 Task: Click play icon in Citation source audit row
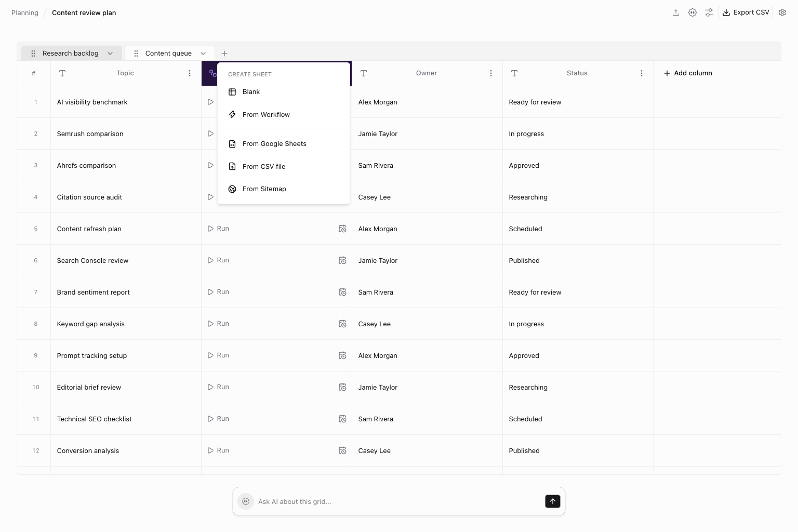pyautogui.click(x=210, y=197)
